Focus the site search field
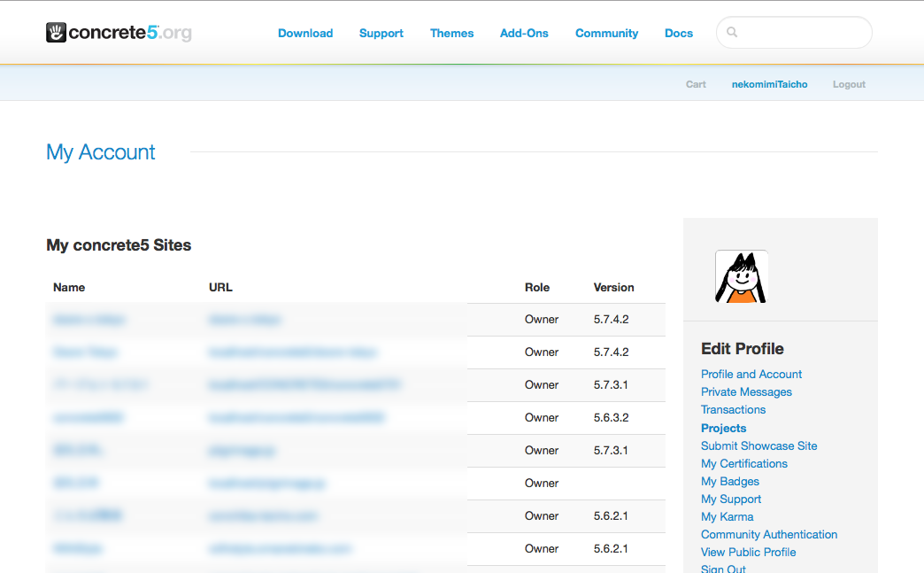 (794, 33)
